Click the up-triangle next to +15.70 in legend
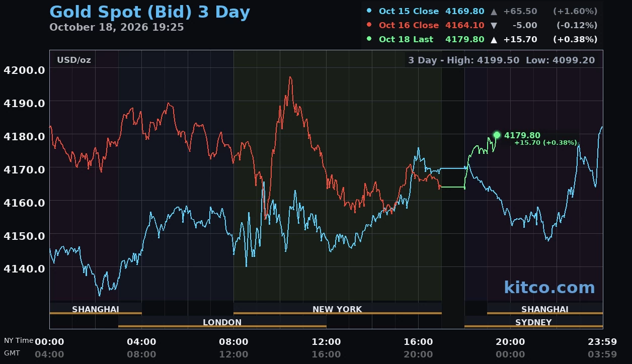Screen dimensions: 632x364 (x=494, y=39)
